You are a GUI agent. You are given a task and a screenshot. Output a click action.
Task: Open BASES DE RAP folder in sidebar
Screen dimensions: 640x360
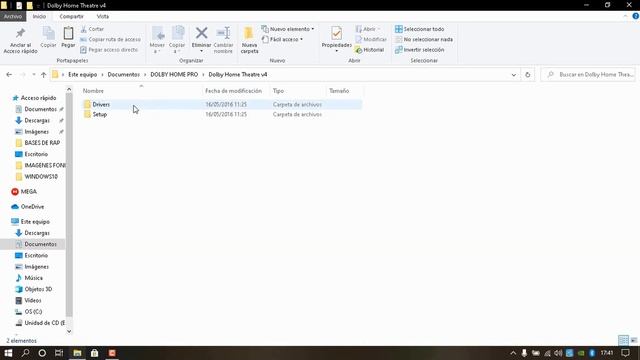(x=42, y=143)
